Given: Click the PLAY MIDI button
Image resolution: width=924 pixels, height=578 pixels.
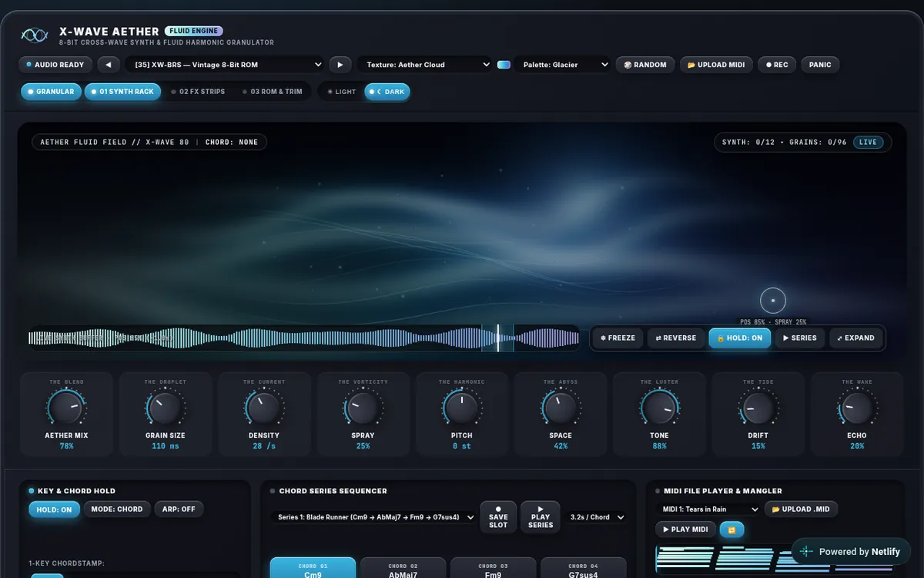Looking at the screenshot, I should (685, 529).
